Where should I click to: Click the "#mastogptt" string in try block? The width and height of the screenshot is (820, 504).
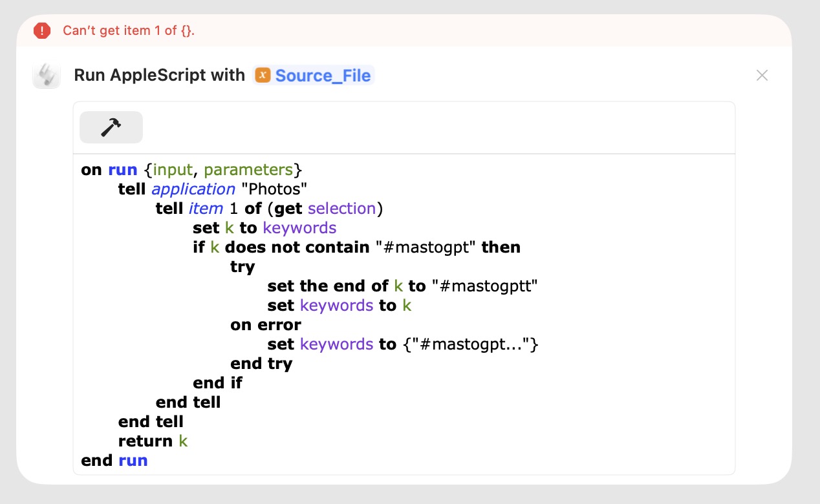[484, 286]
